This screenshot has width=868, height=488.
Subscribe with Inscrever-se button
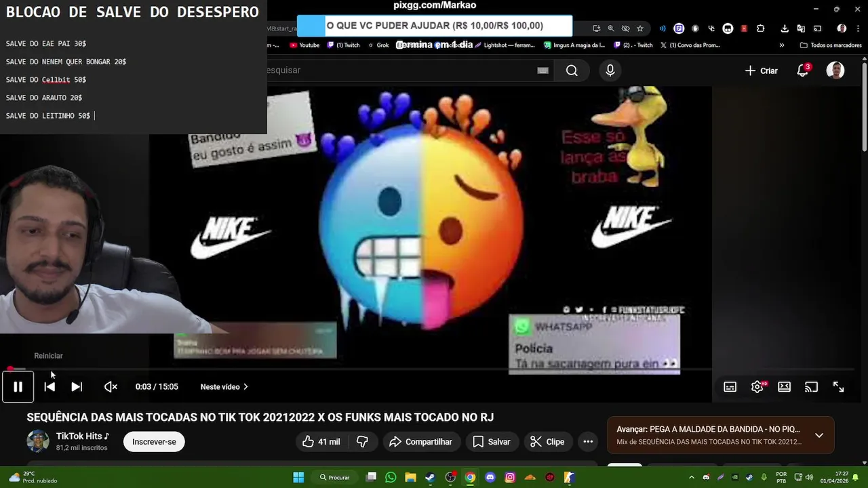tap(154, 442)
